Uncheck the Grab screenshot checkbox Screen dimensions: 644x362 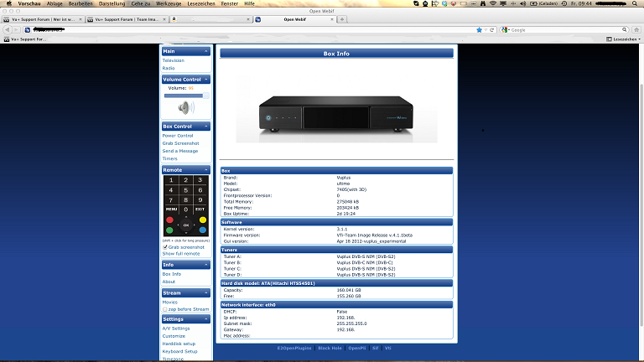tap(164, 247)
